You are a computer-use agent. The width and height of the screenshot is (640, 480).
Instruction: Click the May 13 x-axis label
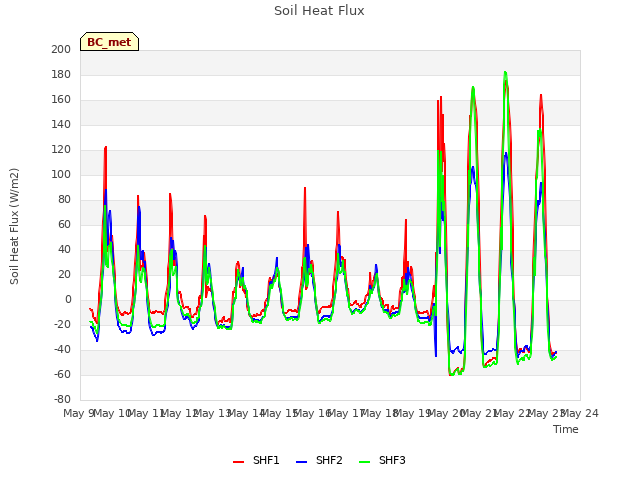coord(213,413)
